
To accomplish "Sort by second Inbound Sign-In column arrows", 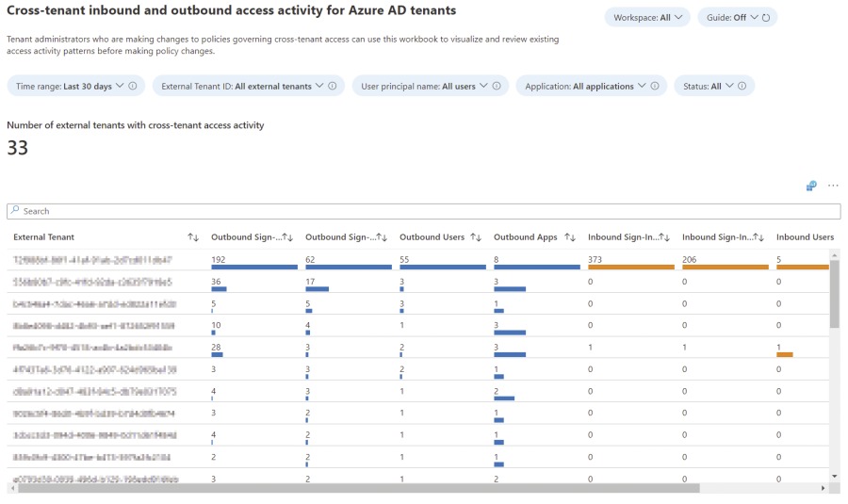I will 758,237.
